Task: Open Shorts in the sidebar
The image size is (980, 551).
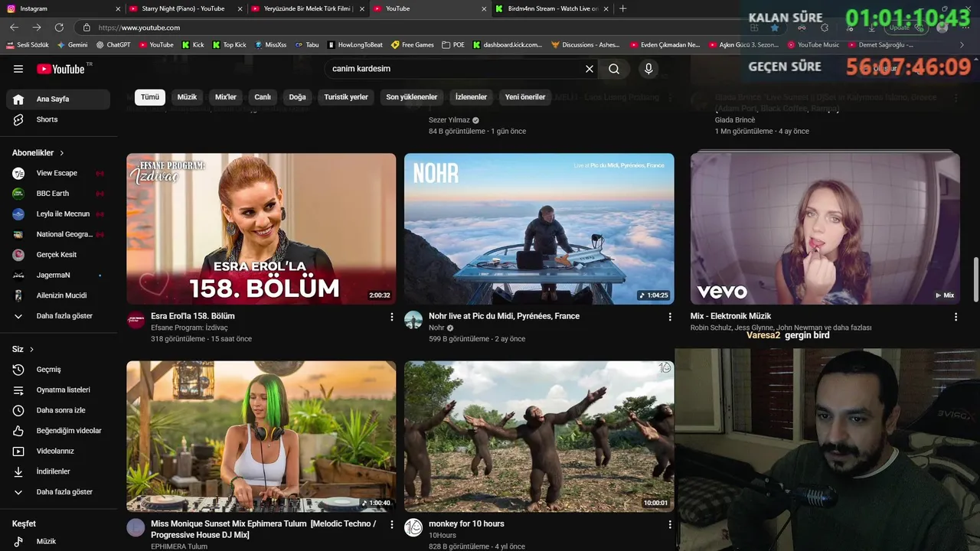Action: [59, 119]
